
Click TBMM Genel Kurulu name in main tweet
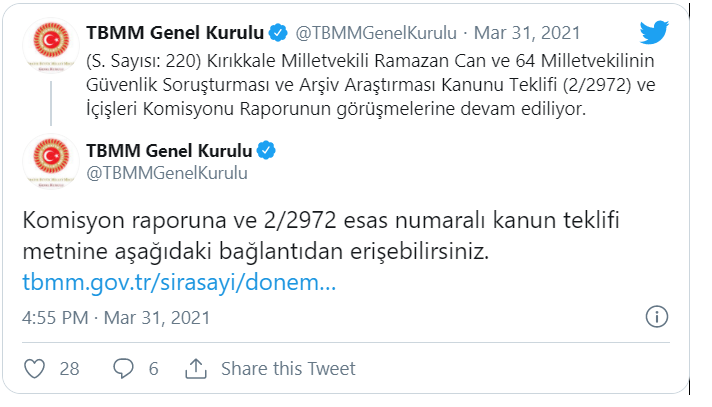click(x=169, y=151)
